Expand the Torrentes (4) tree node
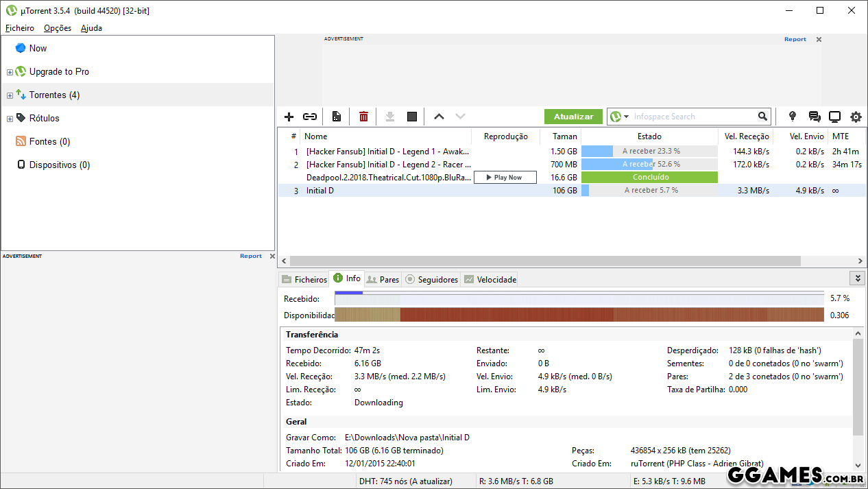 tap(10, 95)
